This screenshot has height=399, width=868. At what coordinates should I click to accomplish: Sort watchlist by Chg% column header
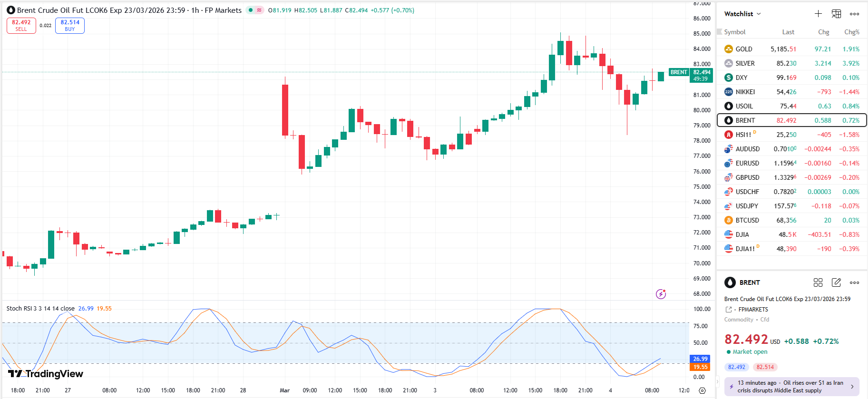pyautogui.click(x=851, y=32)
